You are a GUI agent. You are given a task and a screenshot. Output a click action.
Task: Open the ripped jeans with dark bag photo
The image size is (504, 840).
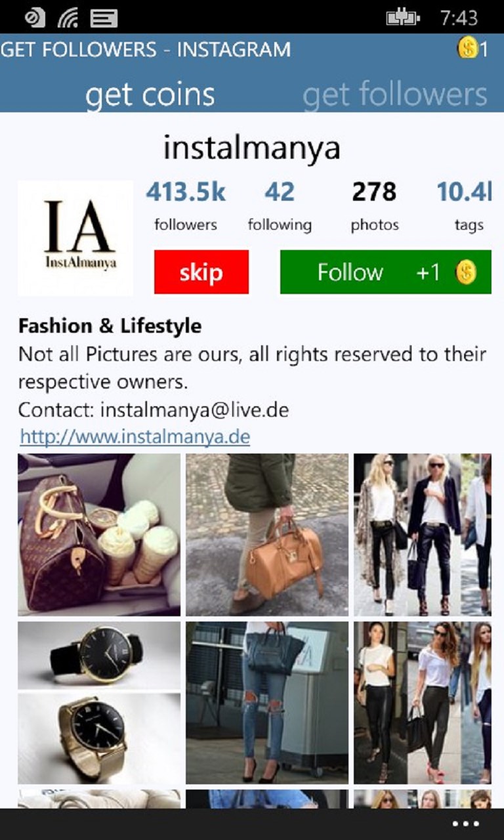click(267, 703)
